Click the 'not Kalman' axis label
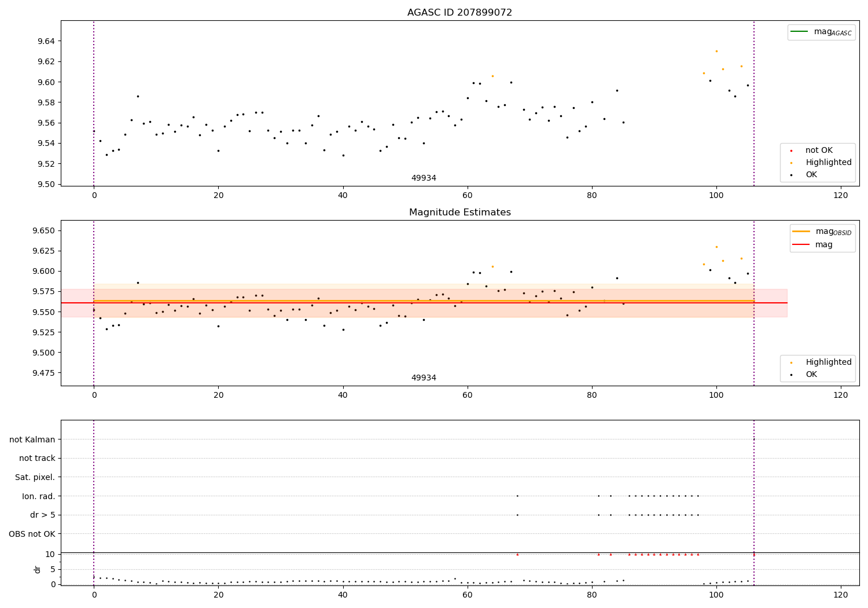Image resolution: width=868 pixels, height=608 pixels. [32, 440]
